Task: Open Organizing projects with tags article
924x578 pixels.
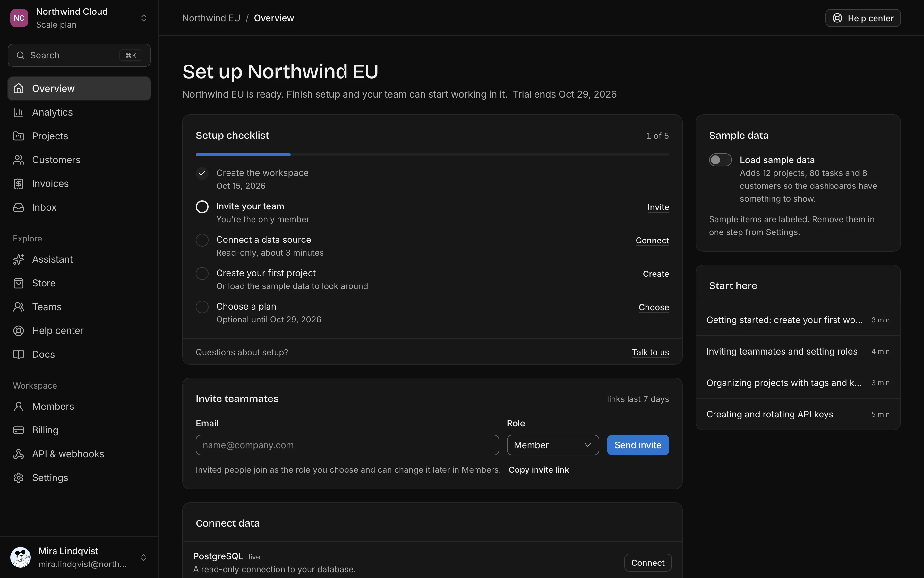Action: coord(798,383)
